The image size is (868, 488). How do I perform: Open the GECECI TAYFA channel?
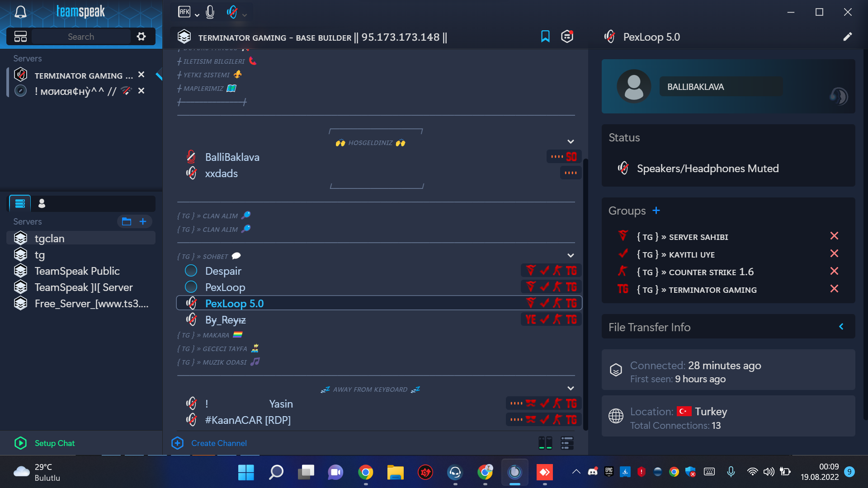[x=218, y=348]
